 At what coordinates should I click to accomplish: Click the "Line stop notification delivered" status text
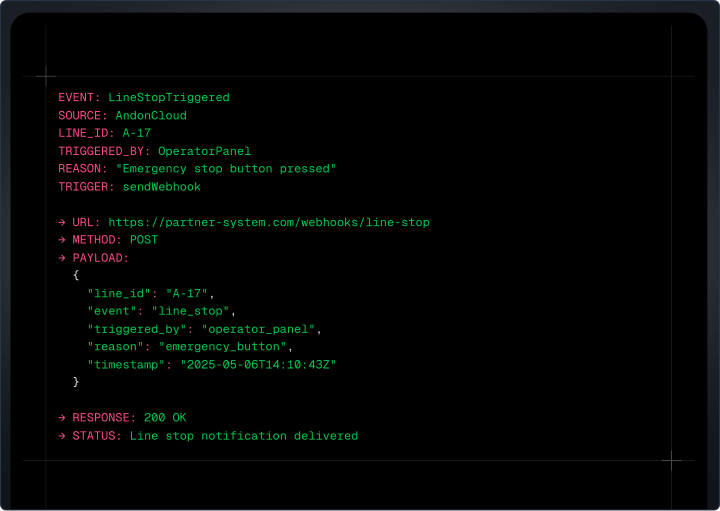(244, 436)
